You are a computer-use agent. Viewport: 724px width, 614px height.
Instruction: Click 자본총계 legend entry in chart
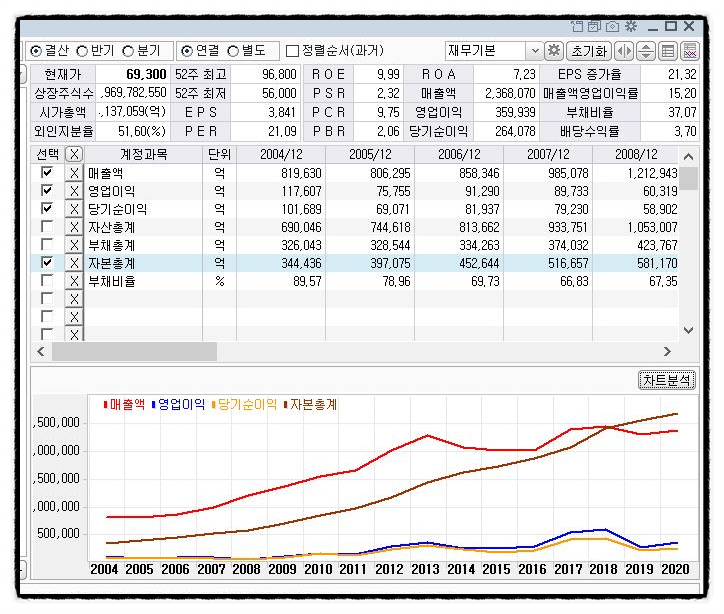(311, 405)
